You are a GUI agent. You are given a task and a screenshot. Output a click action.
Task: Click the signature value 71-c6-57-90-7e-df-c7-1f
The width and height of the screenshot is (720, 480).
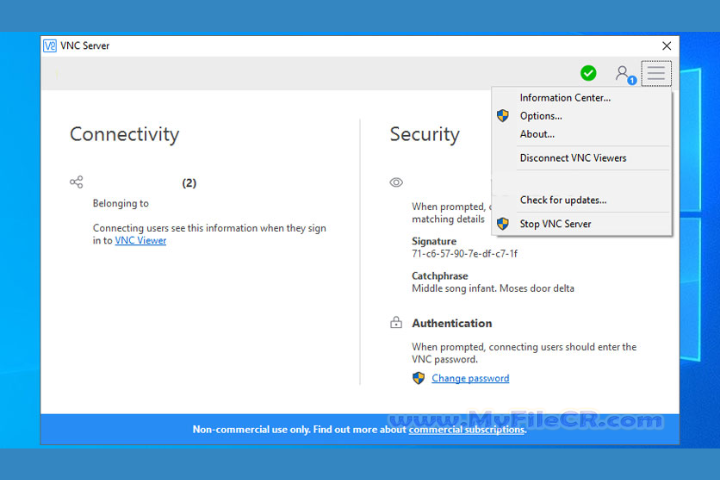464,254
